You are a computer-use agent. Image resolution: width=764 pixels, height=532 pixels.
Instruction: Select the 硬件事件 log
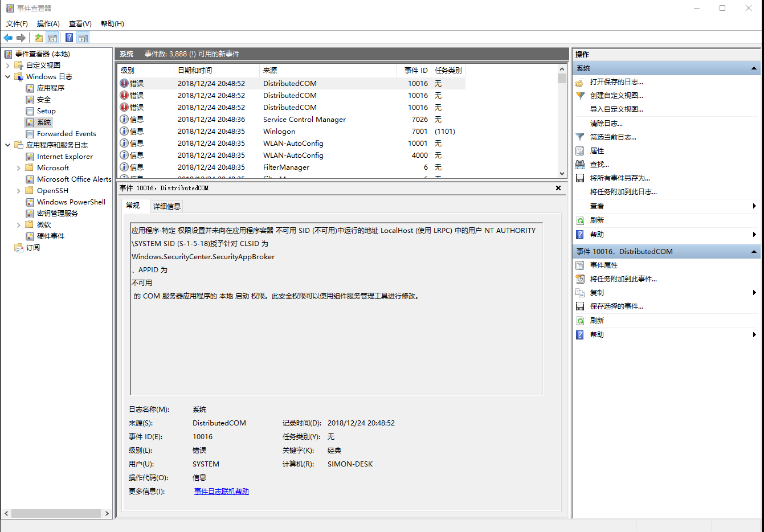pyautogui.click(x=51, y=236)
